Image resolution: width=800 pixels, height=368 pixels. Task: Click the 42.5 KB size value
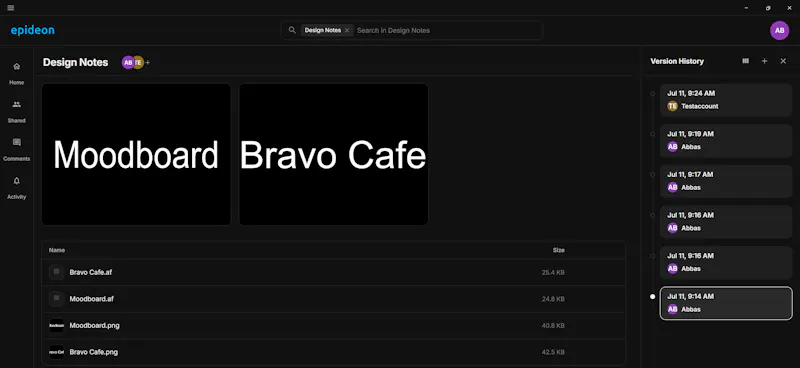(x=553, y=352)
